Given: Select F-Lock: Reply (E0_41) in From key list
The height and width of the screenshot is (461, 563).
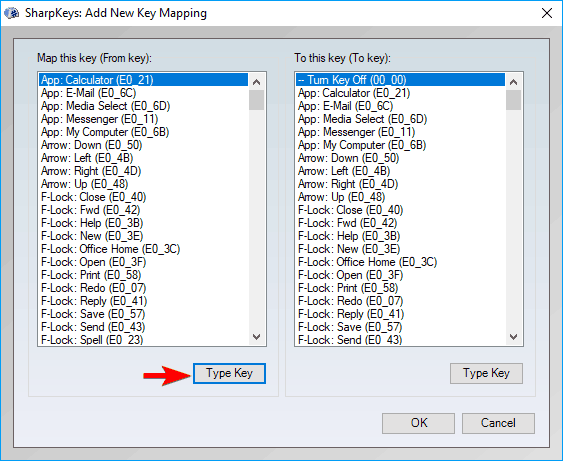Looking at the screenshot, I should [x=144, y=301].
